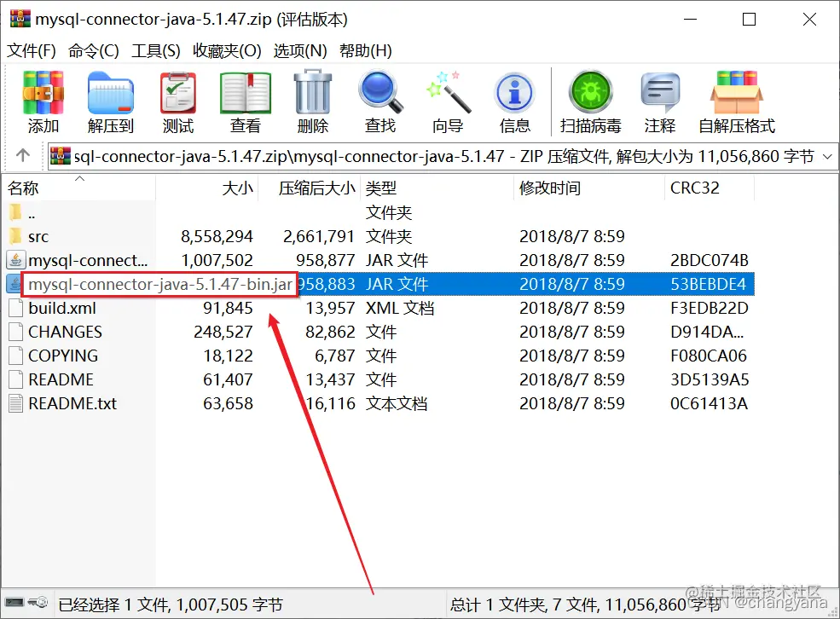The image size is (840, 619).
Task: Click the 查找 (Find) magnifier icon
Action: pyautogui.click(x=380, y=91)
